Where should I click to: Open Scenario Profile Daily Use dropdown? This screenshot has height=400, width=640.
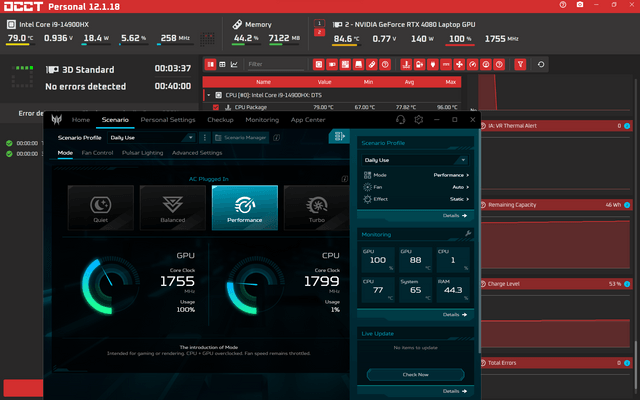pos(152,138)
